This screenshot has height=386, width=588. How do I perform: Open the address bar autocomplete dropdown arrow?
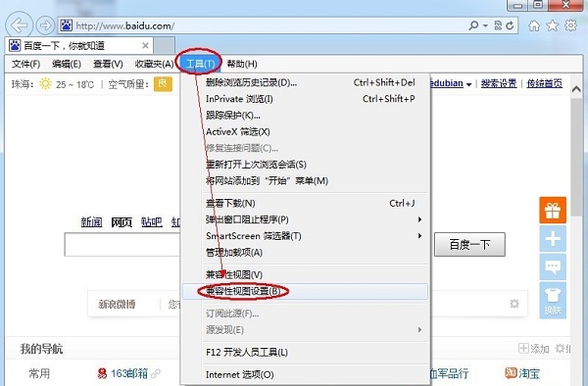point(485,25)
